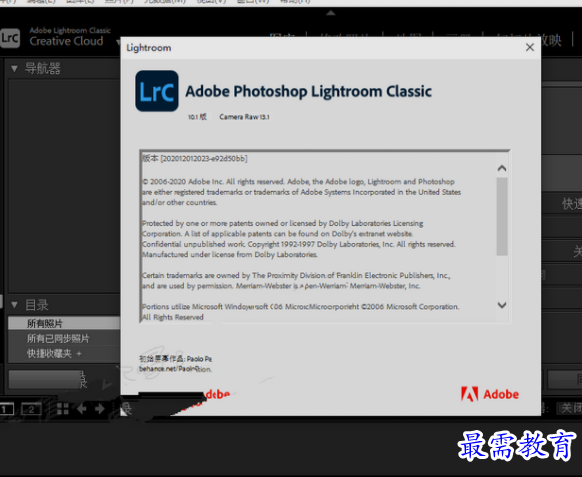The height and width of the screenshot is (477, 582).
Task: Open the behance.net link in the dialog
Action: 176,369
